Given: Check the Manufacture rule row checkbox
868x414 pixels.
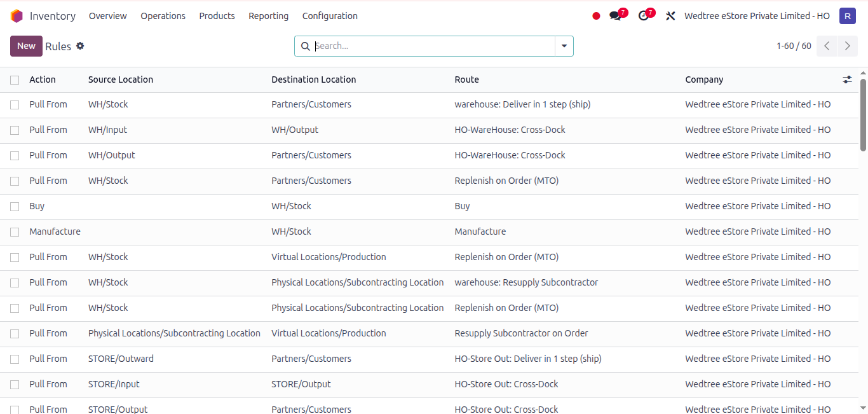Looking at the screenshot, I should (x=15, y=231).
